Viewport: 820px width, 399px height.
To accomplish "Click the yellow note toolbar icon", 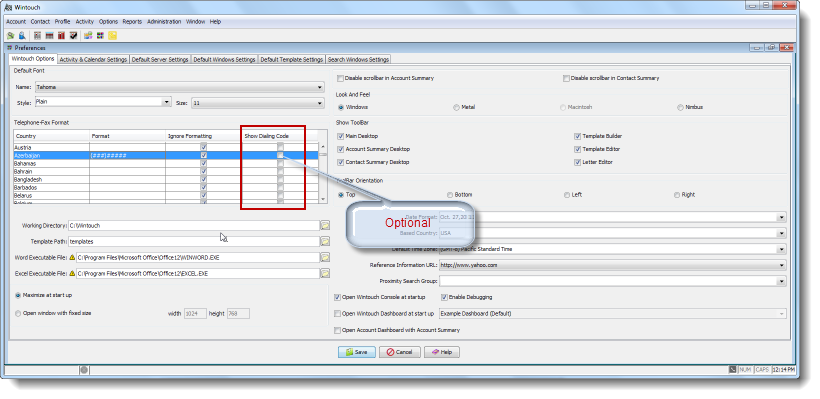I will tap(112, 36).
